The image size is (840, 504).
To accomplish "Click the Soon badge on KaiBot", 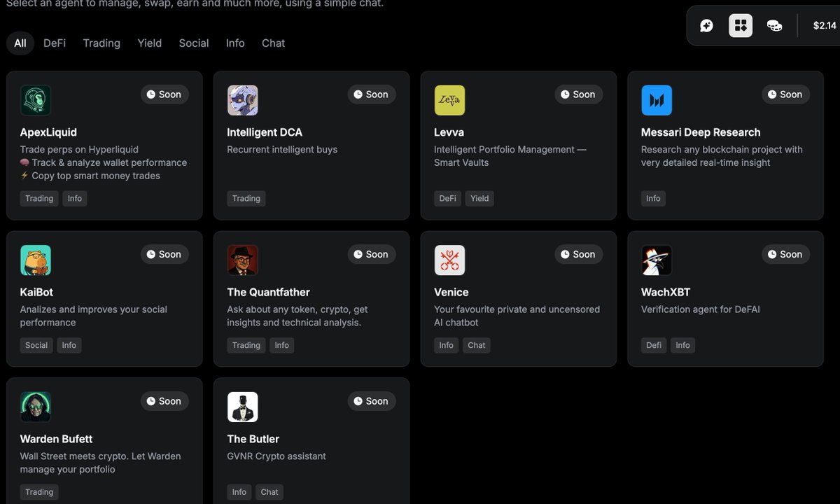I will point(164,255).
